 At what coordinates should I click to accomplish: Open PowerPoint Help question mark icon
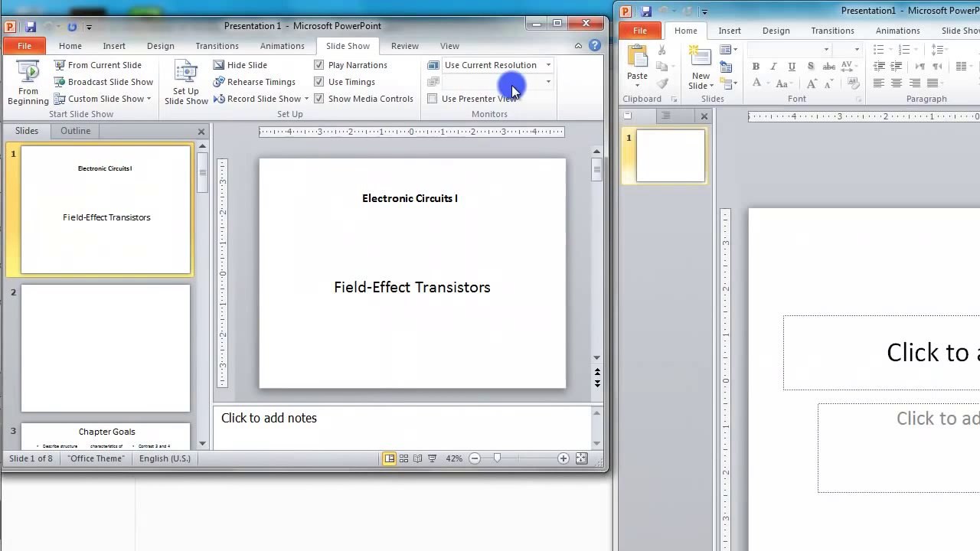point(594,46)
